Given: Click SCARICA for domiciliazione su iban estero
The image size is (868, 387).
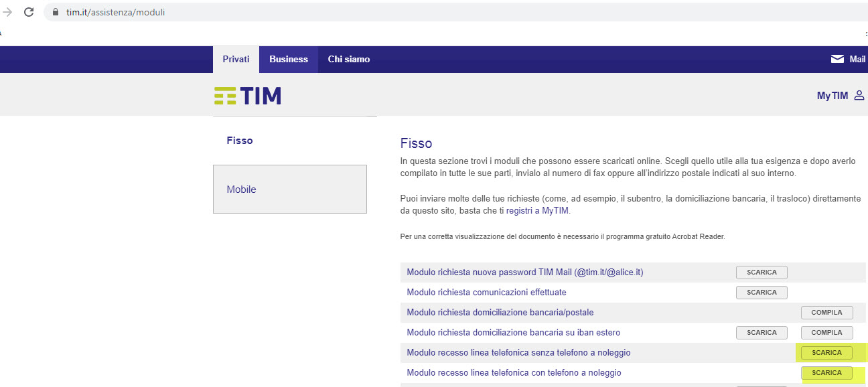Looking at the screenshot, I should tap(762, 333).
